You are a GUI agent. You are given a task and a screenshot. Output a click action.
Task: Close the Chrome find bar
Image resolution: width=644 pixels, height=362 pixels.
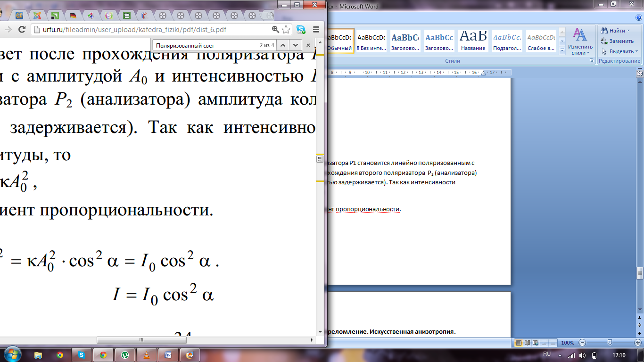click(x=308, y=45)
